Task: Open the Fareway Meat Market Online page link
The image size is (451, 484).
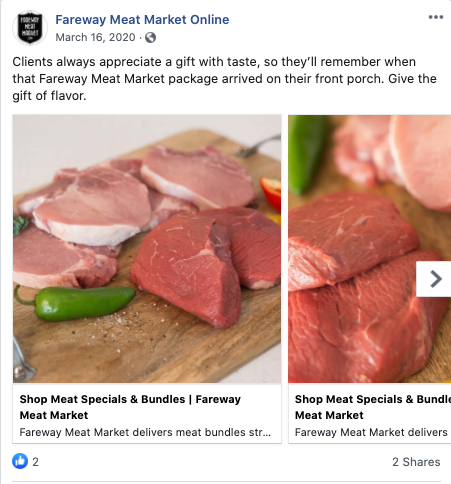Action: click(142, 20)
